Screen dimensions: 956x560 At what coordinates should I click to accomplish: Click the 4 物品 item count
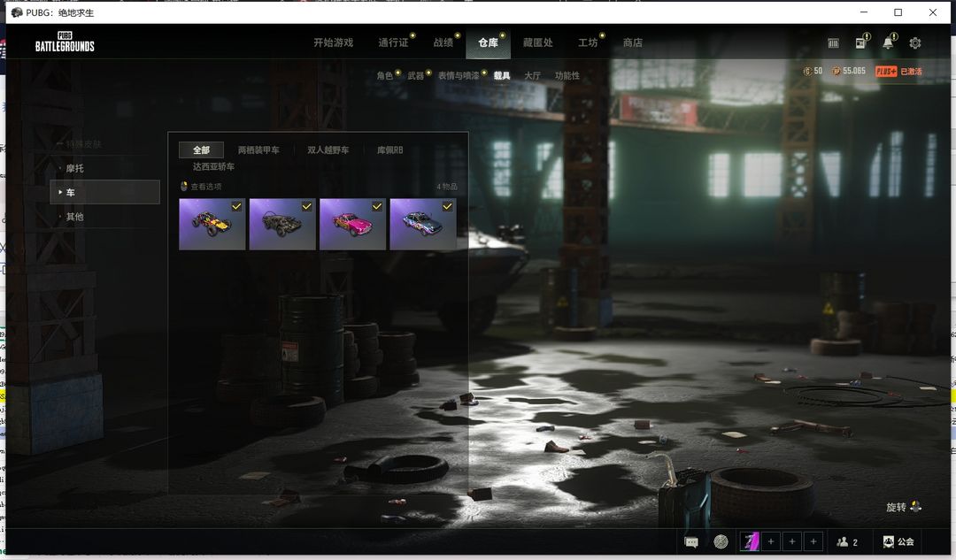coord(447,187)
